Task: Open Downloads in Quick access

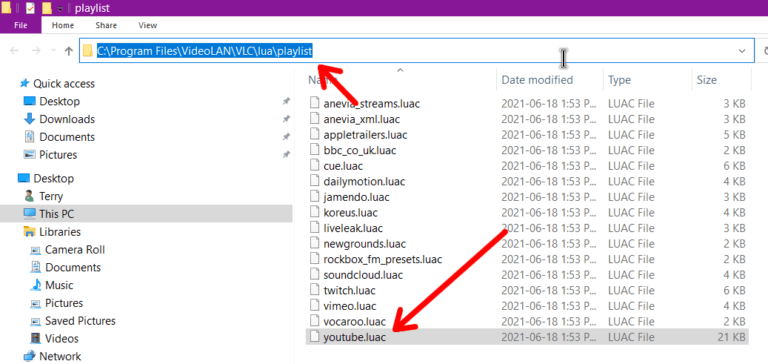Action: click(x=67, y=119)
